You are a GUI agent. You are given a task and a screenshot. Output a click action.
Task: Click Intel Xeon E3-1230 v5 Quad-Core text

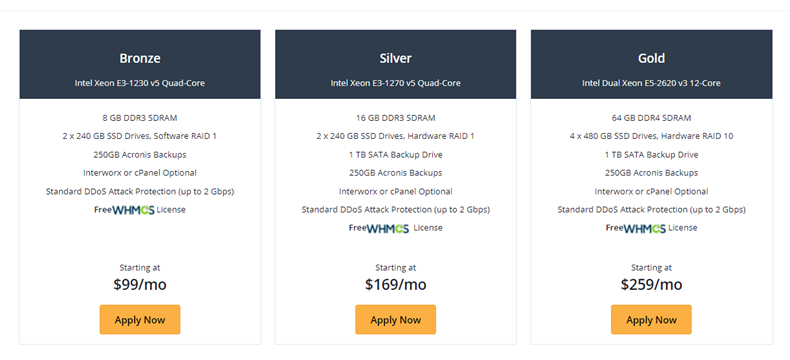click(x=140, y=83)
